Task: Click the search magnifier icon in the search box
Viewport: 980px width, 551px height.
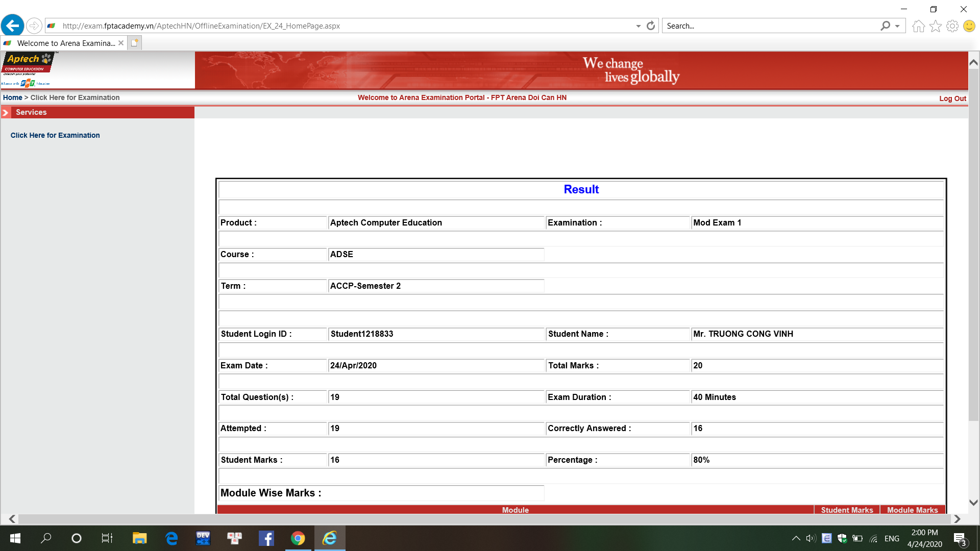Action: coord(885,26)
